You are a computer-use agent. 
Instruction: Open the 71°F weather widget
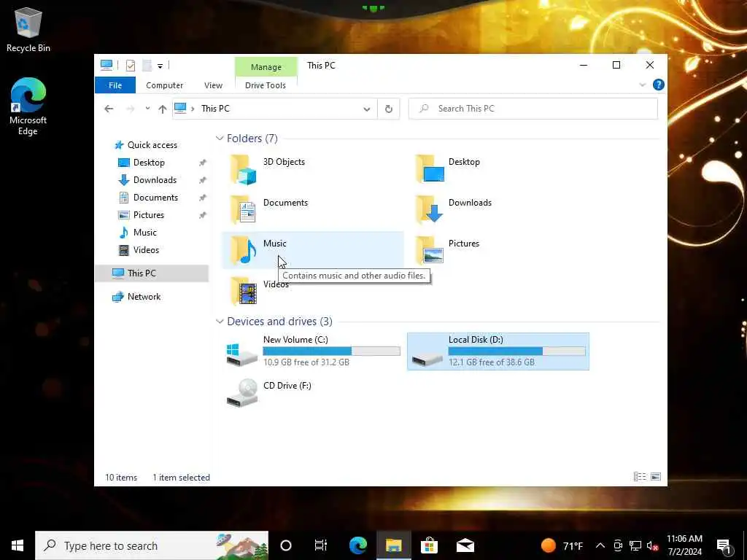click(562, 545)
